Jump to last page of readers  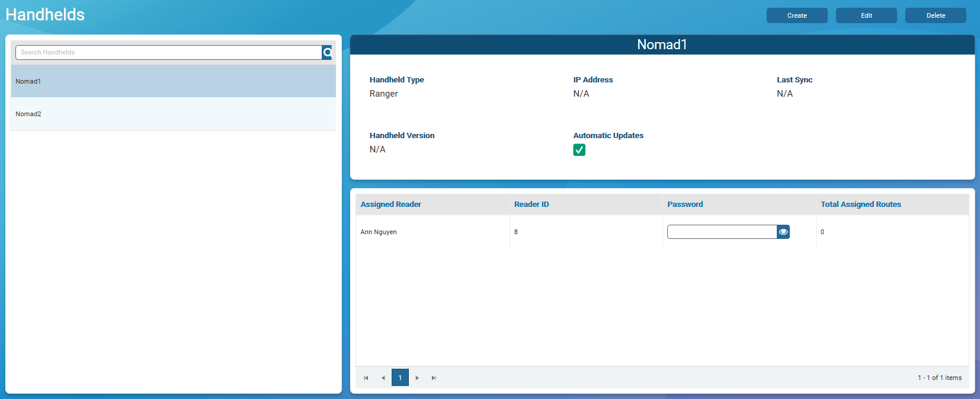434,378
